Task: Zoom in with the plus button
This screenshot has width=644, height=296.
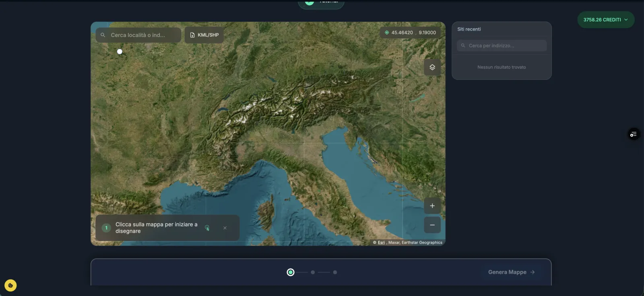Action: pyautogui.click(x=432, y=206)
